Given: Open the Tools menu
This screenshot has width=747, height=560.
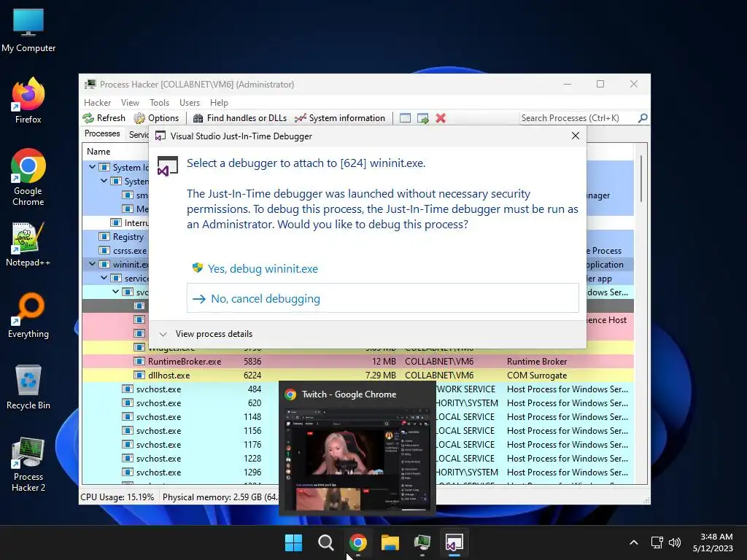Looking at the screenshot, I should (x=159, y=102).
